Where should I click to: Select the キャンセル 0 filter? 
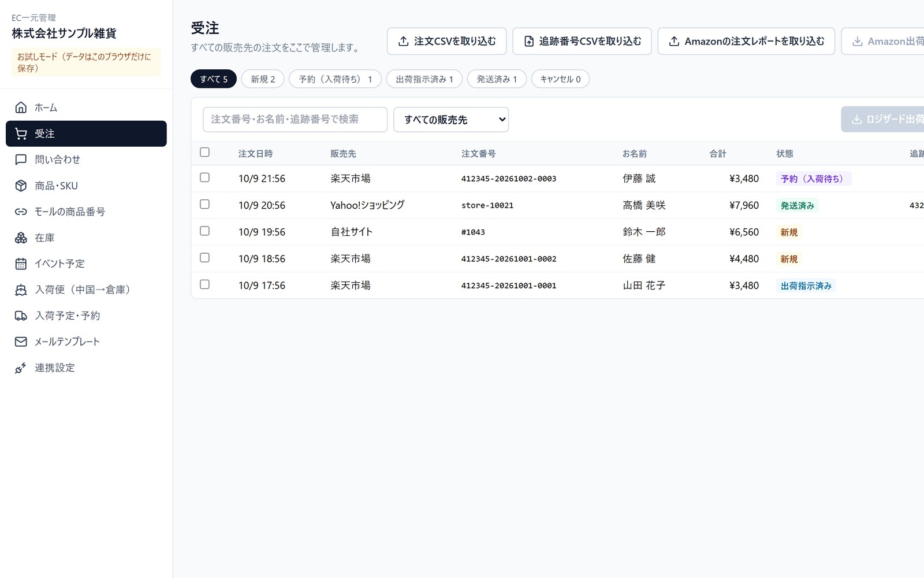point(560,79)
